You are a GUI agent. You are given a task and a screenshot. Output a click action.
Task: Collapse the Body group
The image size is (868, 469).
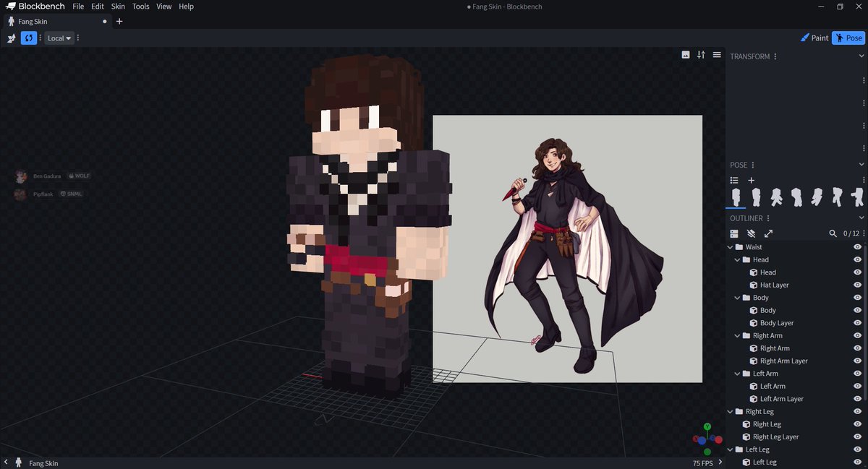[737, 298]
